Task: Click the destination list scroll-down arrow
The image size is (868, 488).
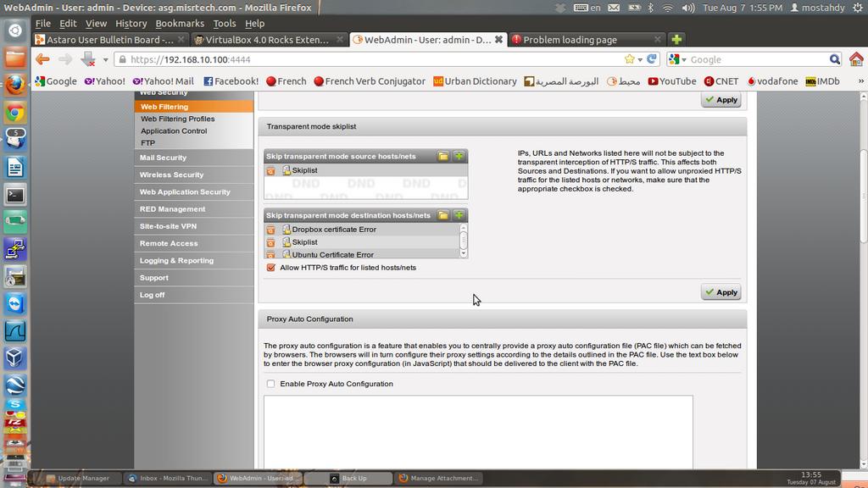Action: tap(464, 253)
